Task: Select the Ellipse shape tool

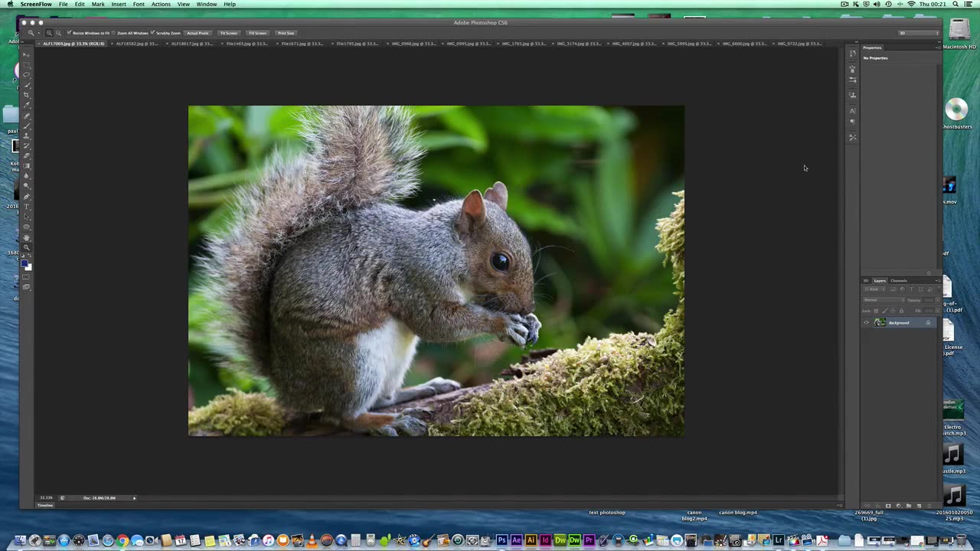Action: 26,227
